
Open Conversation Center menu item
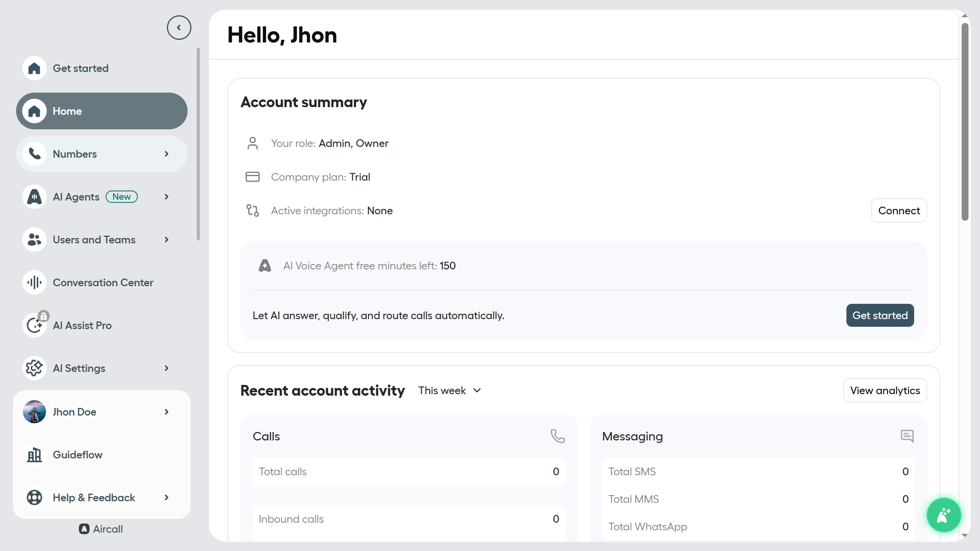(102, 282)
